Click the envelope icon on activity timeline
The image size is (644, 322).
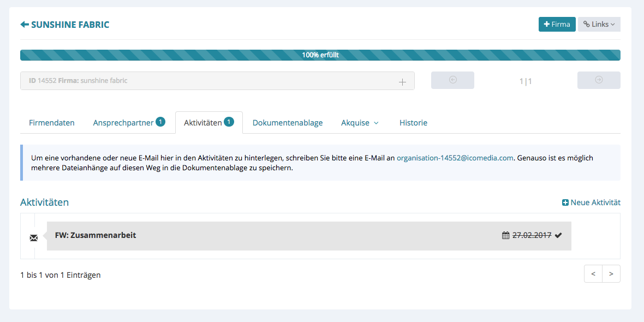[34, 237]
